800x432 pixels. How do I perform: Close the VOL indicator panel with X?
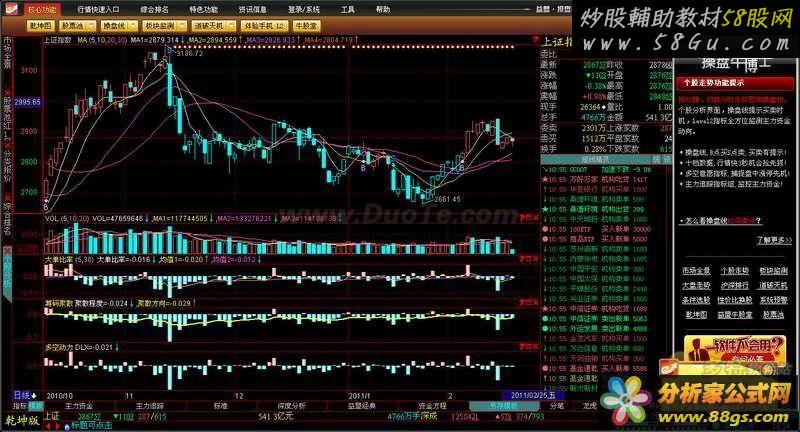[x=535, y=218]
